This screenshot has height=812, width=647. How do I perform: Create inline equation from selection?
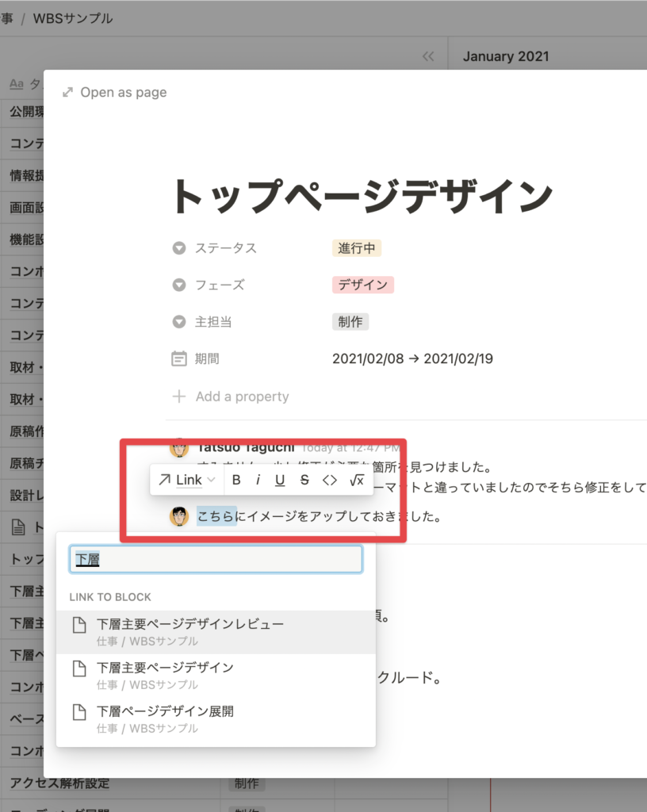[357, 480]
